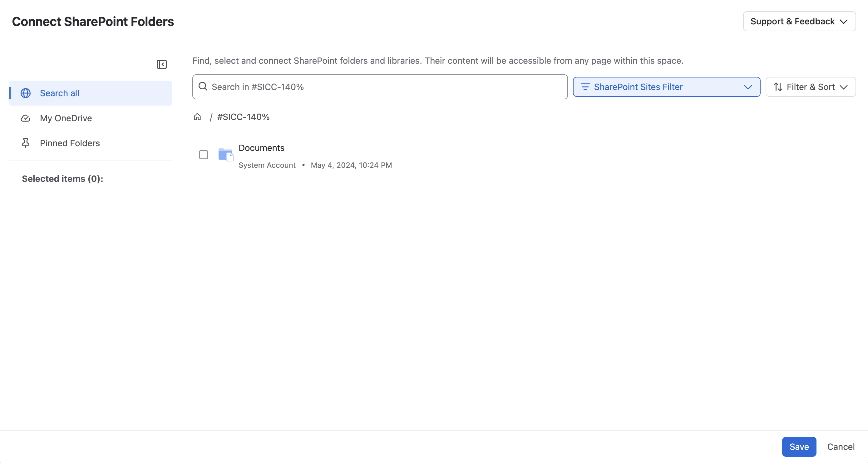The height and width of the screenshot is (463, 868).
Task: Open the Support & Feedback menu
Action: tap(799, 21)
